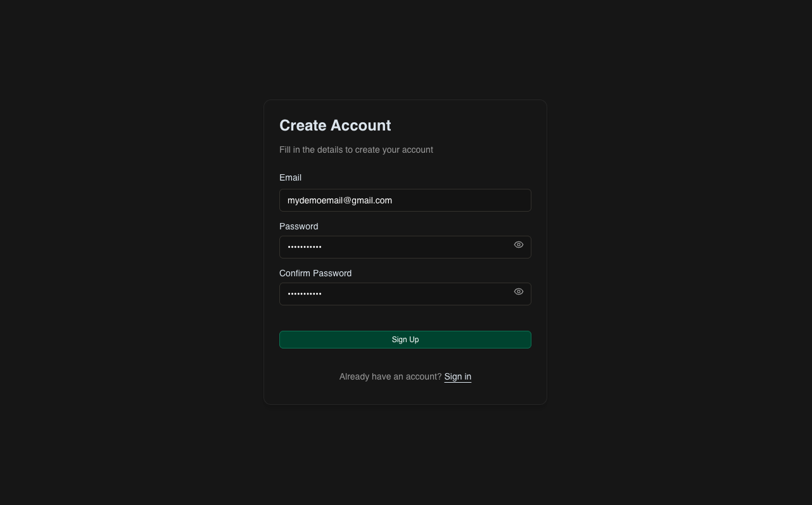The height and width of the screenshot is (505, 812).
Task: Click the eye icon beside Confirm Password
Action: [518, 291]
